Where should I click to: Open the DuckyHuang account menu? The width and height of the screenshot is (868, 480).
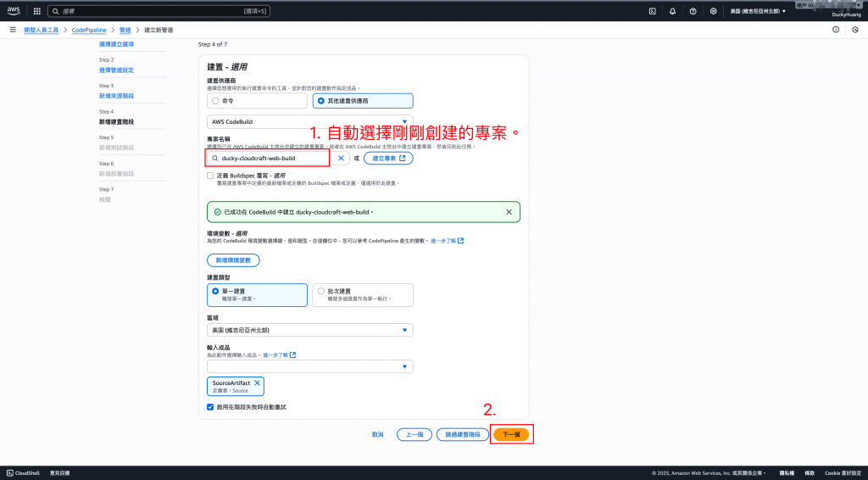[x=847, y=15]
